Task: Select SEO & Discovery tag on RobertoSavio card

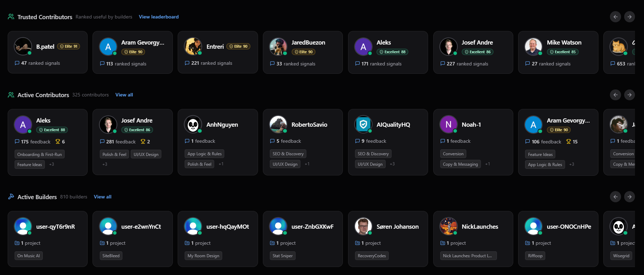Action: point(288,154)
